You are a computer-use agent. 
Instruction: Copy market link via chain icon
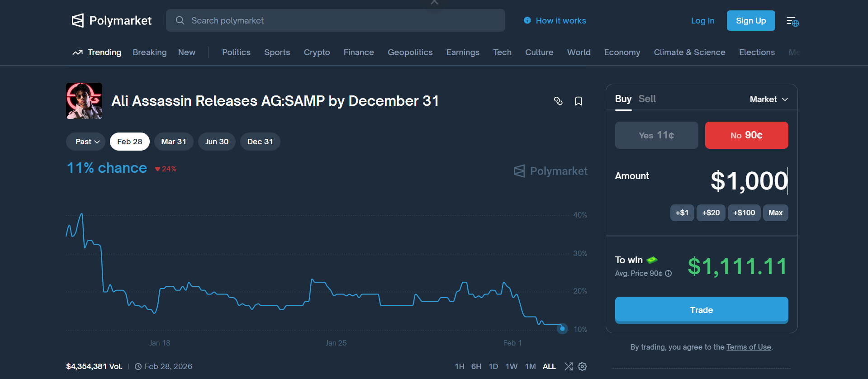(558, 101)
